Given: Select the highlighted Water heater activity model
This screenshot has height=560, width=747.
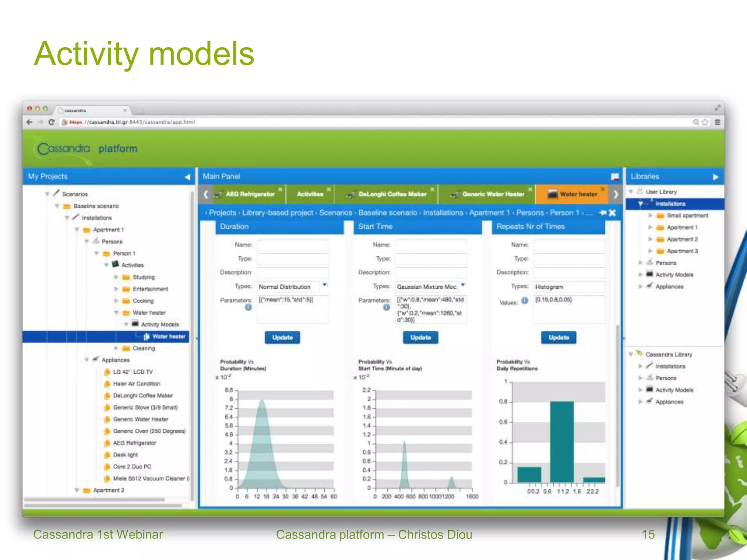Looking at the screenshot, I should (x=169, y=337).
